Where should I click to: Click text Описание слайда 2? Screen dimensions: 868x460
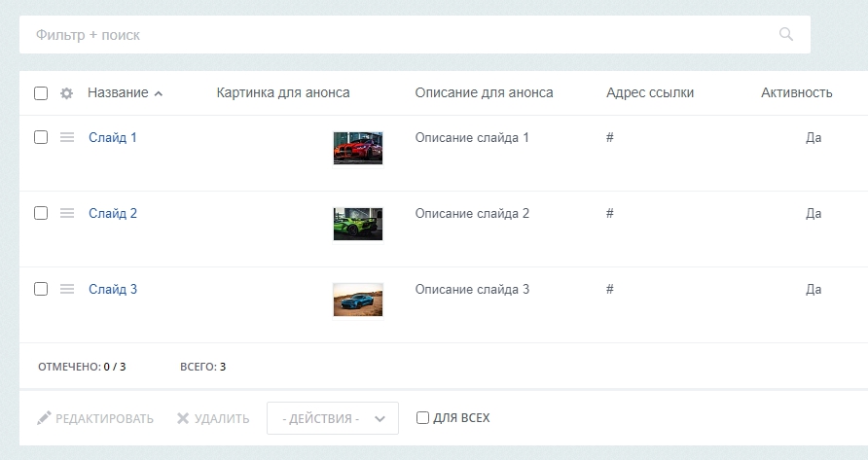point(472,213)
